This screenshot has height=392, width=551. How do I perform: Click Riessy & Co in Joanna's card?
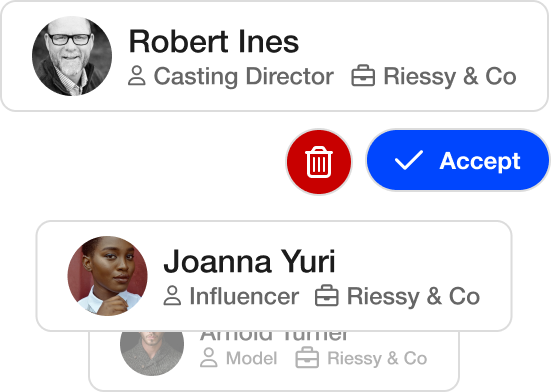[413, 296]
